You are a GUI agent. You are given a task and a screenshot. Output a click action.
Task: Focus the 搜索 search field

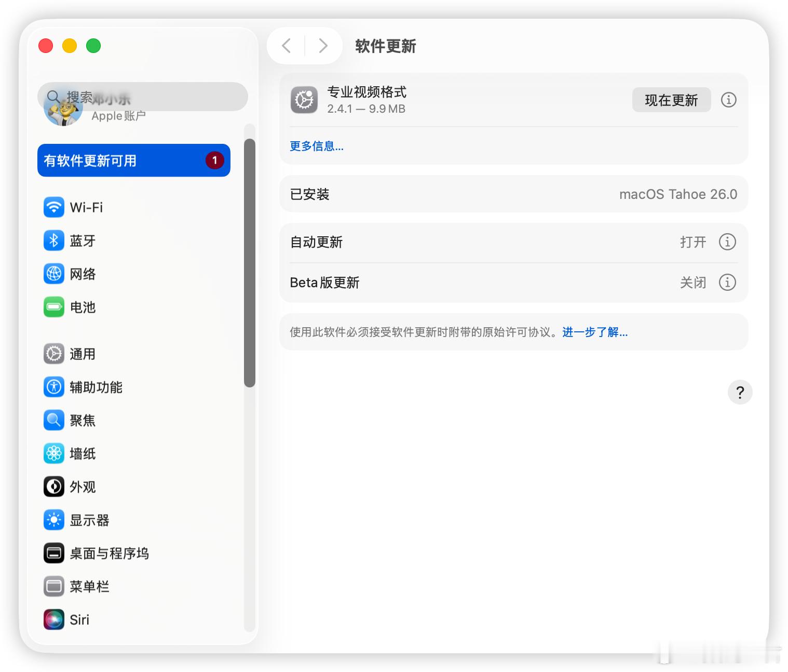click(x=143, y=97)
